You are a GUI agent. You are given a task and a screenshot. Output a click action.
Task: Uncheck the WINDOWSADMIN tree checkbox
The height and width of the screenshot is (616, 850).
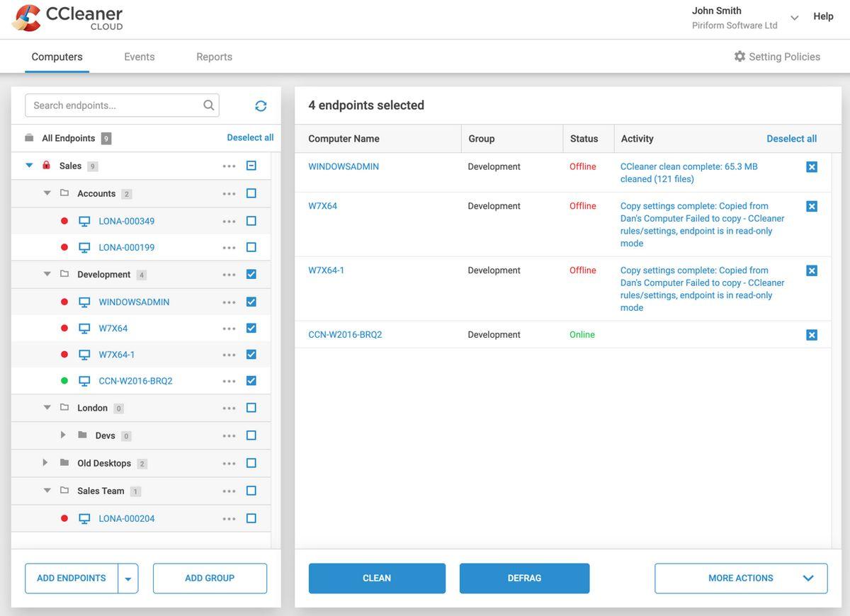click(x=251, y=302)
